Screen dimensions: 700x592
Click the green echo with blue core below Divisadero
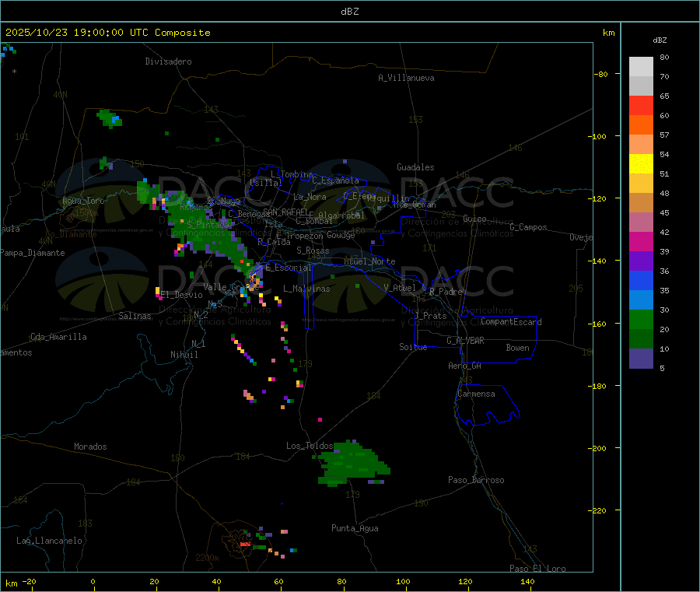coord(110,119)
